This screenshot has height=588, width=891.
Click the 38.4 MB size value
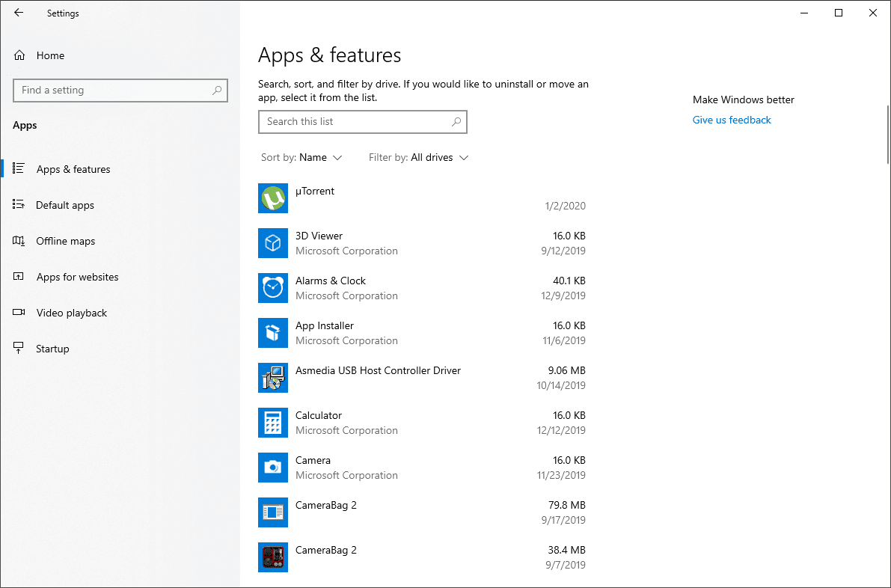pyautogui.click(x=566, y=550)
